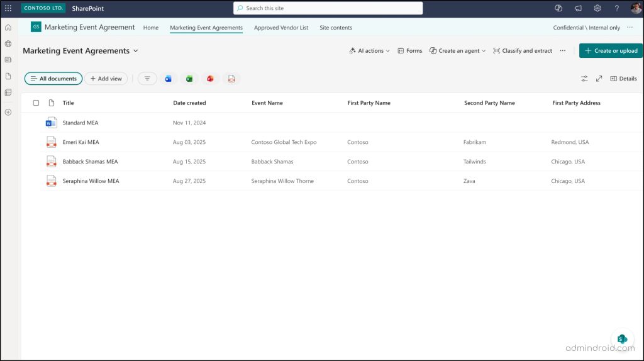Click the Contoso Ltd. logo
644x361 pixels.
click(x=43, y=8)
